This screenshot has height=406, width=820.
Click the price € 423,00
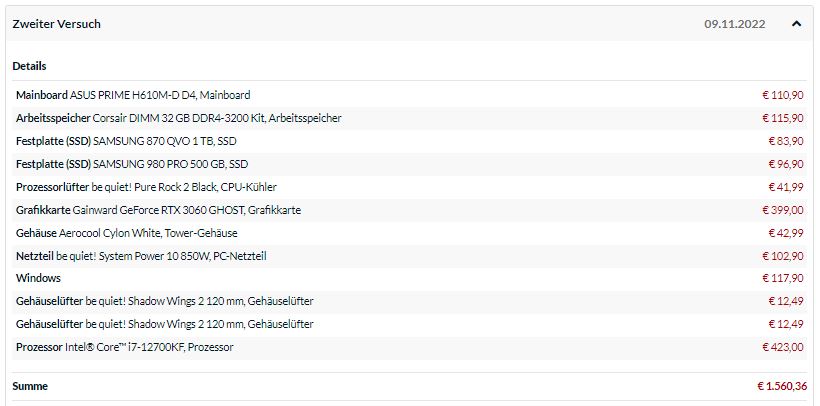[x=783, y=347]
